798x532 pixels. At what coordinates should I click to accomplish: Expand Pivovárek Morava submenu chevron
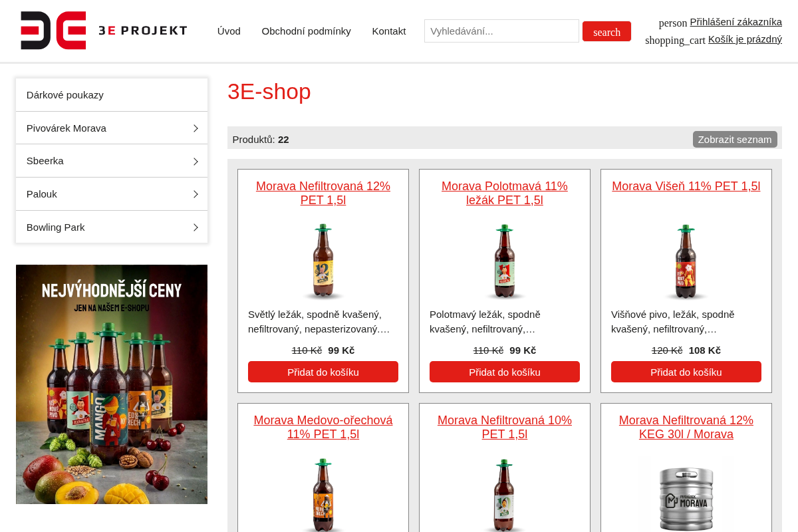click(x=196, y=128)
